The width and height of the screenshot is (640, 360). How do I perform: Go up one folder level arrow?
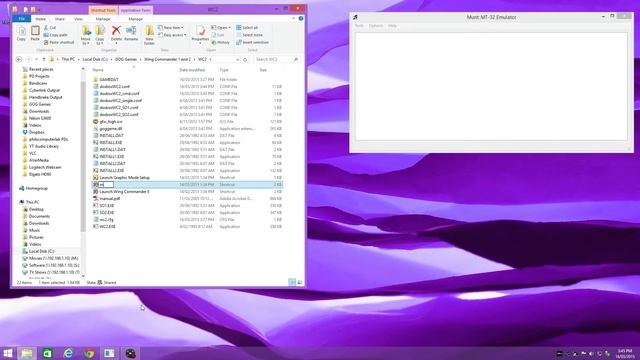44,59
